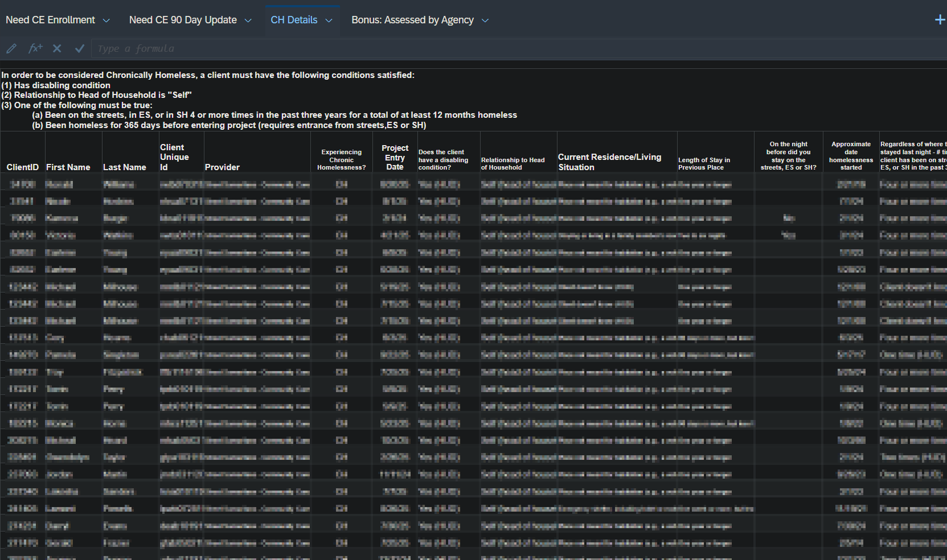Expand CH Details tab dropdown chevron
Viewport: 947px width, 560px height.
329,20
